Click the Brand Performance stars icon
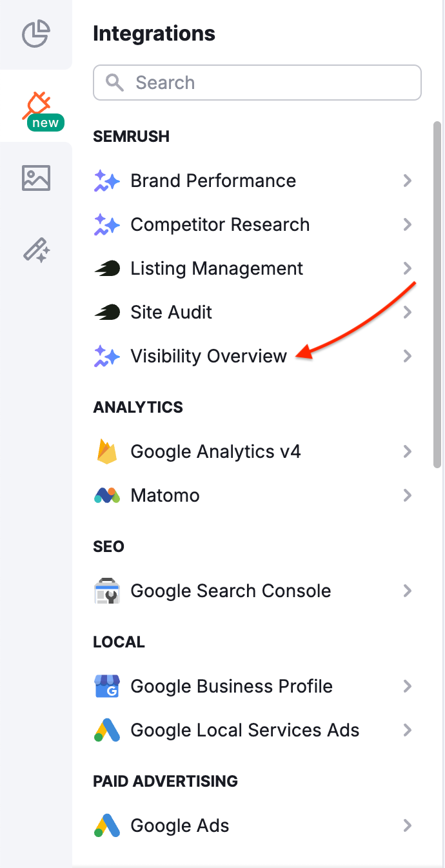Viewport: 445px width, 868px height. [106, 181]
